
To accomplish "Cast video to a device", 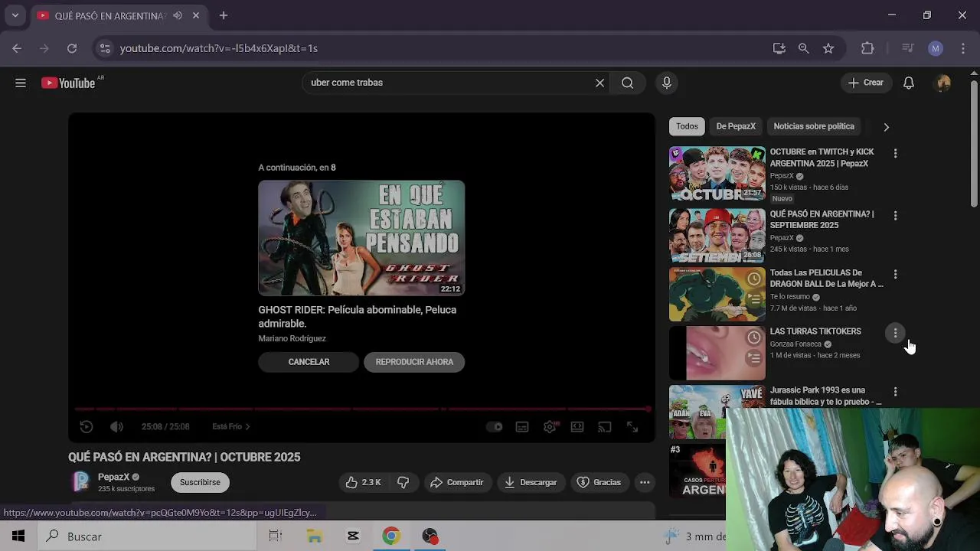I will 605,427.
